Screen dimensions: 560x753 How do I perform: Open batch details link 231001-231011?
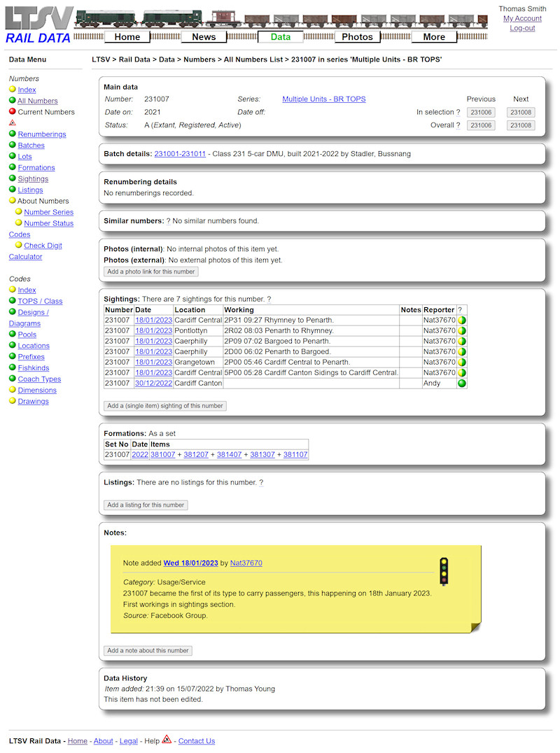coord(180,153)
